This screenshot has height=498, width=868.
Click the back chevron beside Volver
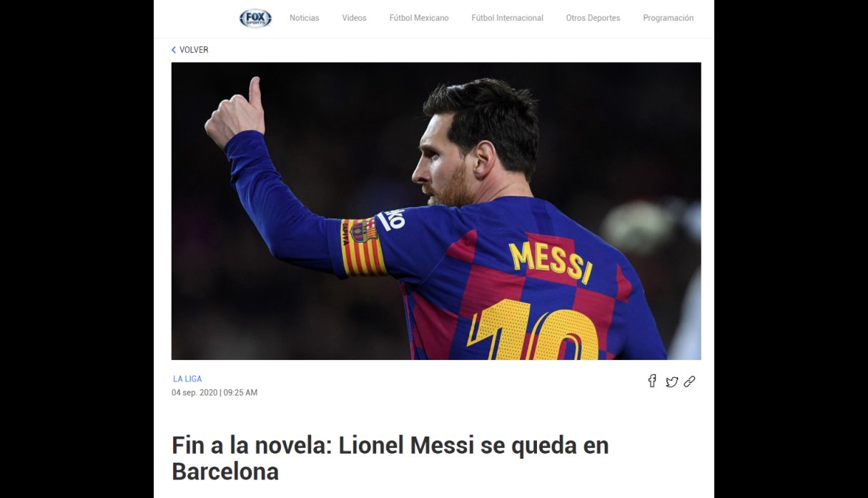pos(174,50)
